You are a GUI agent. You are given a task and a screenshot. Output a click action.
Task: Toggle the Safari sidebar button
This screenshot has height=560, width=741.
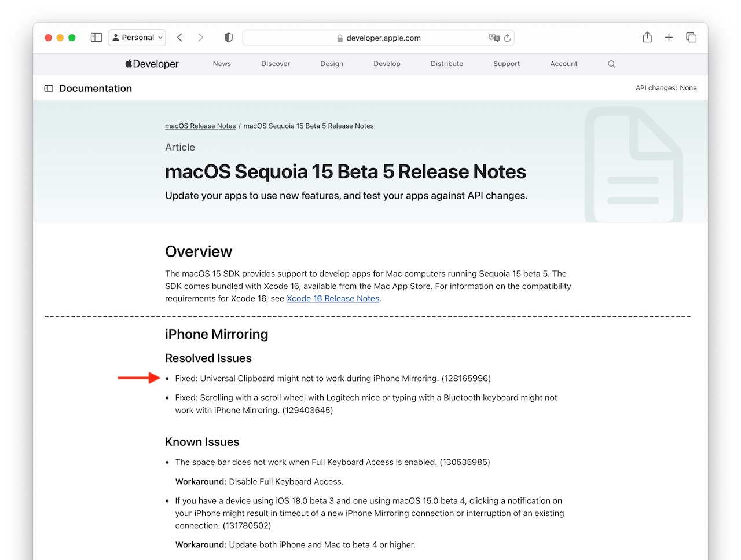click(x=97, y=38)
